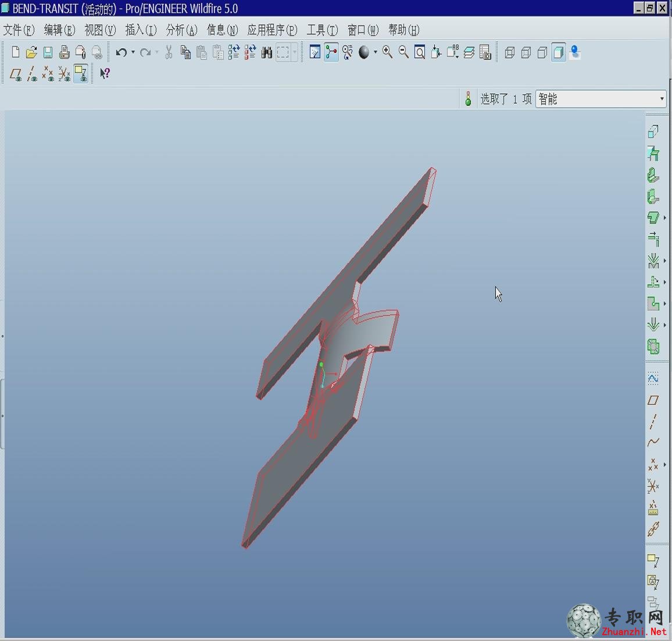Regenerate the model
672x641 pixels.
click(234, 52)
